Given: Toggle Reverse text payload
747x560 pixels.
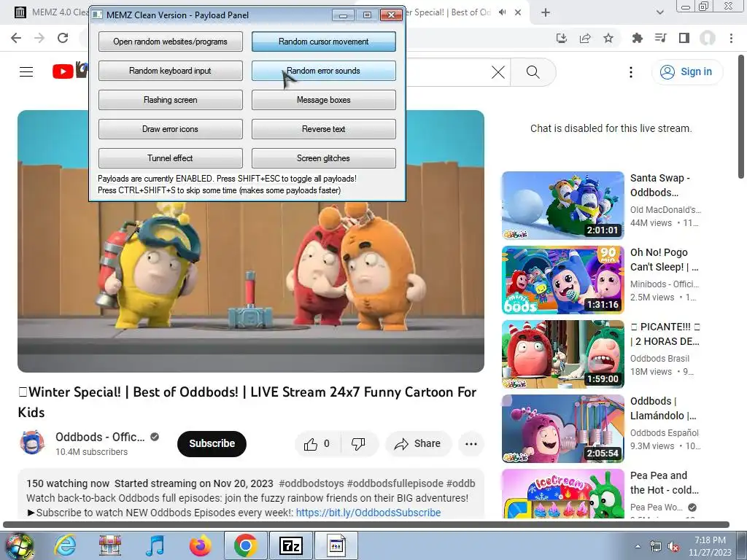Looking at the screenshot, I should pyautogui.click(x=323, y=128).
